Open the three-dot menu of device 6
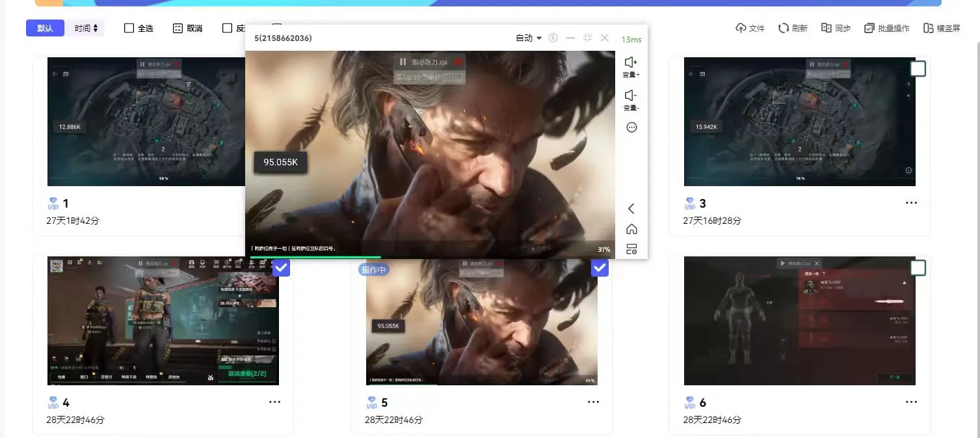The height and width of the screenshot is (438, 980). (x=911, y=402)
